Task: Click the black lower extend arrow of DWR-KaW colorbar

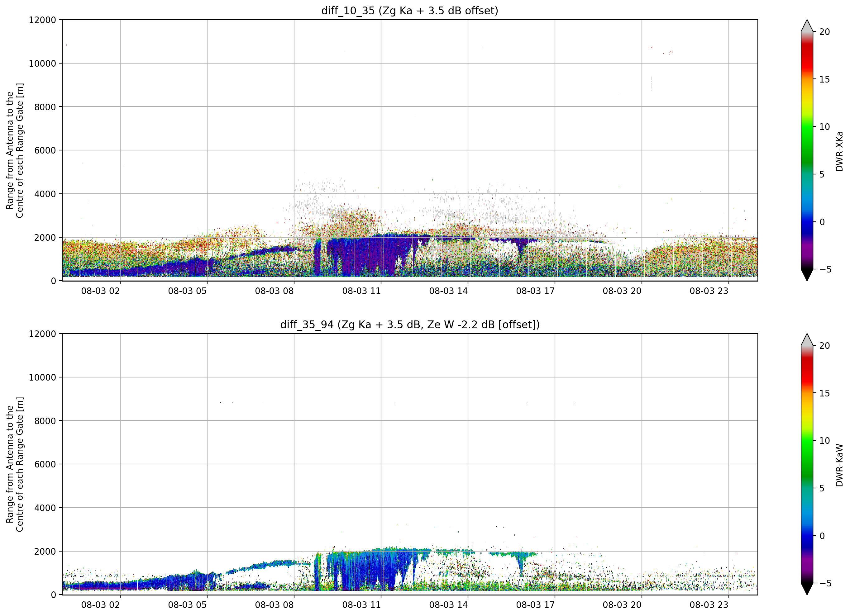Action: coord(807,588)
